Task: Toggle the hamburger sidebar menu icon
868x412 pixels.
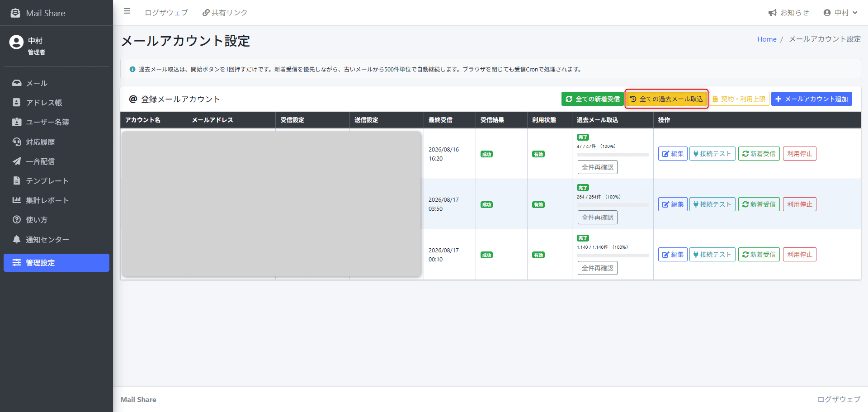Action: (x=127, y=11)
